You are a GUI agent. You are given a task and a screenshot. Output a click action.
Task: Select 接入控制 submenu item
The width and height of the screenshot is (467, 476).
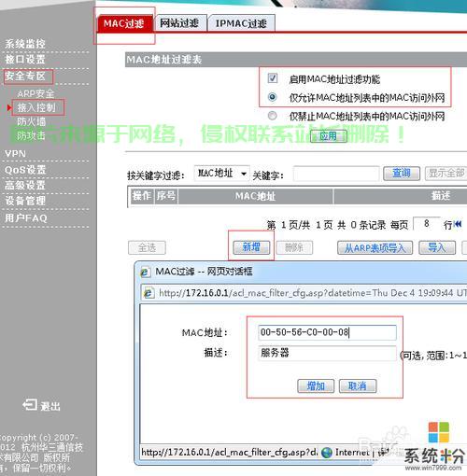[36, 107]
